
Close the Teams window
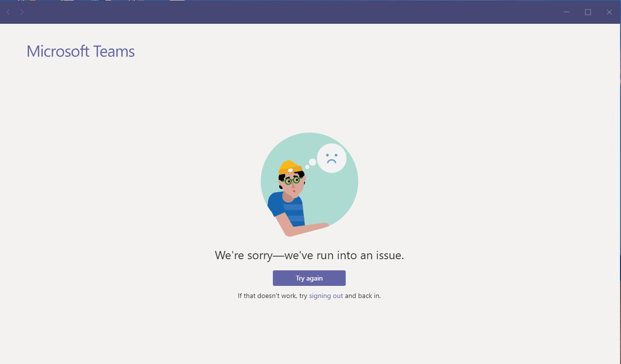609,12
